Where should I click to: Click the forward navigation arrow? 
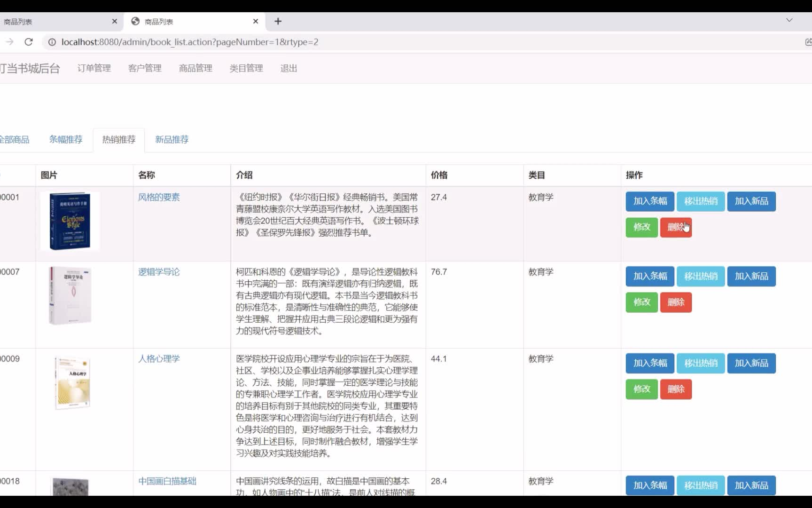point(9,42)
